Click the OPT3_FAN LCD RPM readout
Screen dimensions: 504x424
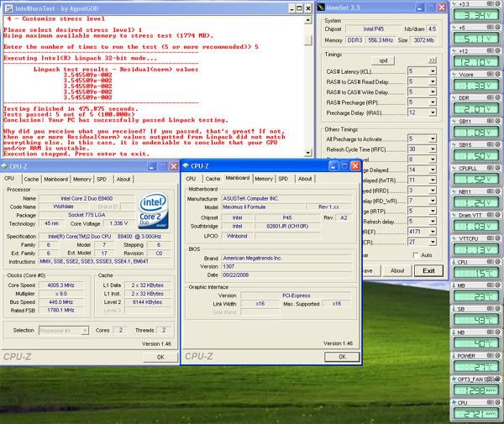(x=476, y=390)
